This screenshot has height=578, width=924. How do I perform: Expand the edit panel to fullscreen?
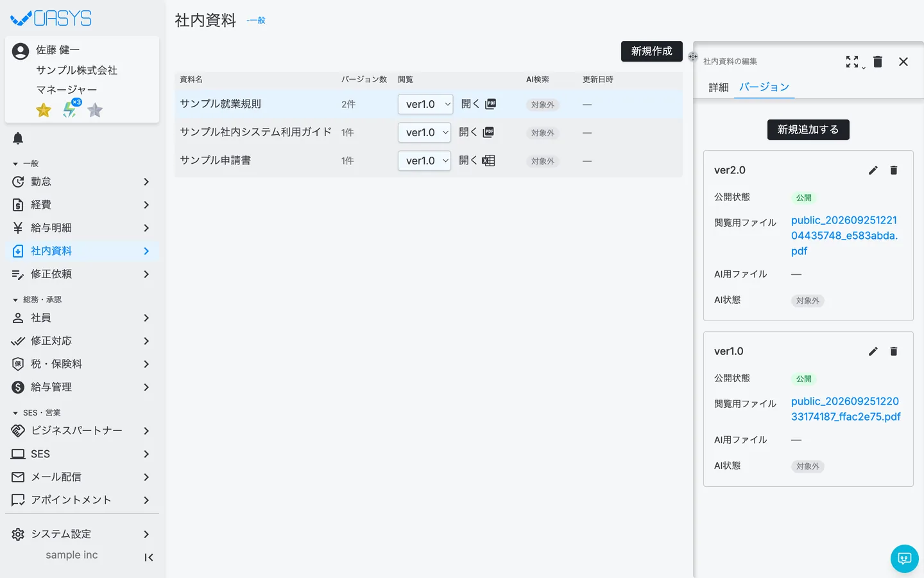click(x=852, y=62)
